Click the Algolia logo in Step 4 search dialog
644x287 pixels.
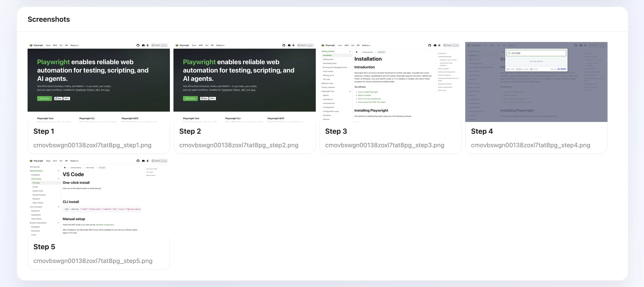tap(562, 69)
